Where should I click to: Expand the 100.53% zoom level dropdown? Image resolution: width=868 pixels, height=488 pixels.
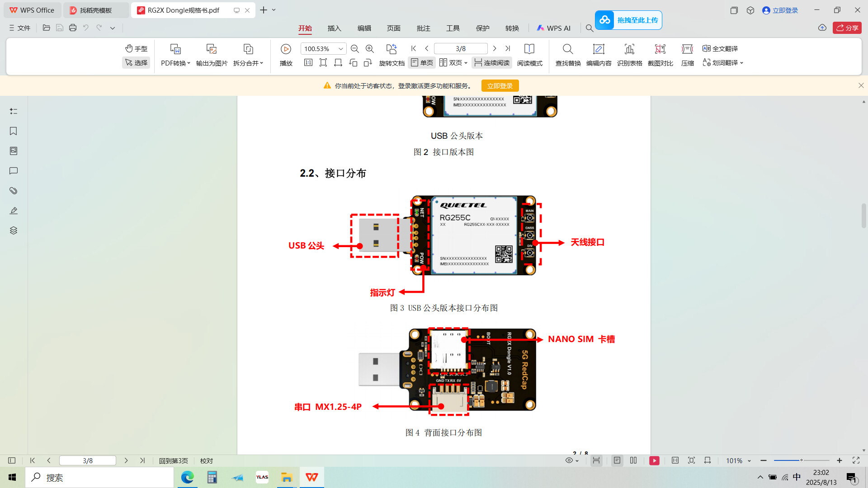(x=341, y=49)
